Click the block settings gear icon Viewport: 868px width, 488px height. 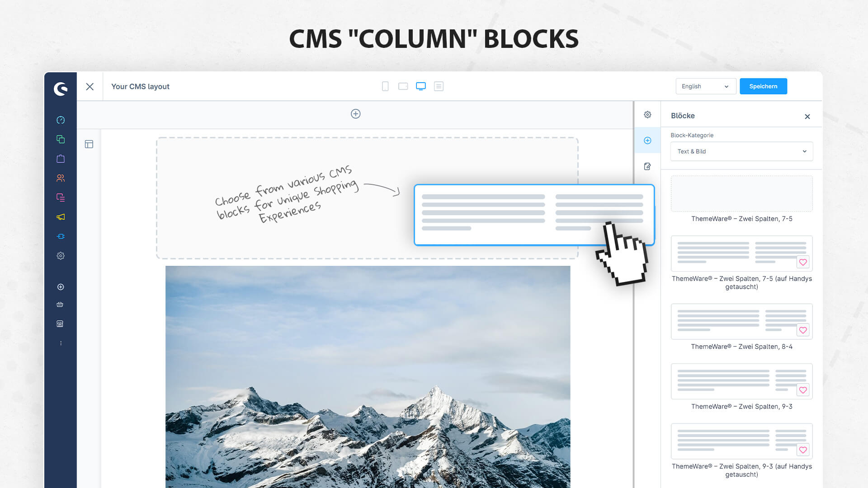[648, 114]
